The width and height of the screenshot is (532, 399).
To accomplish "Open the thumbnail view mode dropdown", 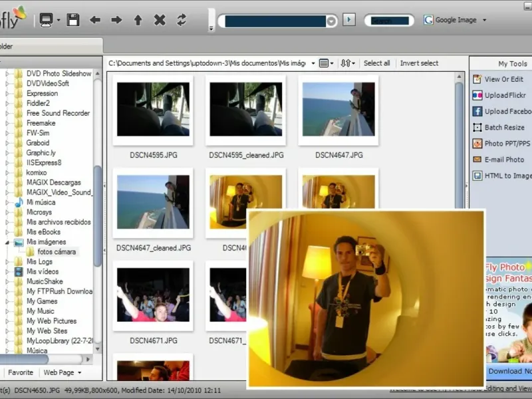I will point(326,63).
